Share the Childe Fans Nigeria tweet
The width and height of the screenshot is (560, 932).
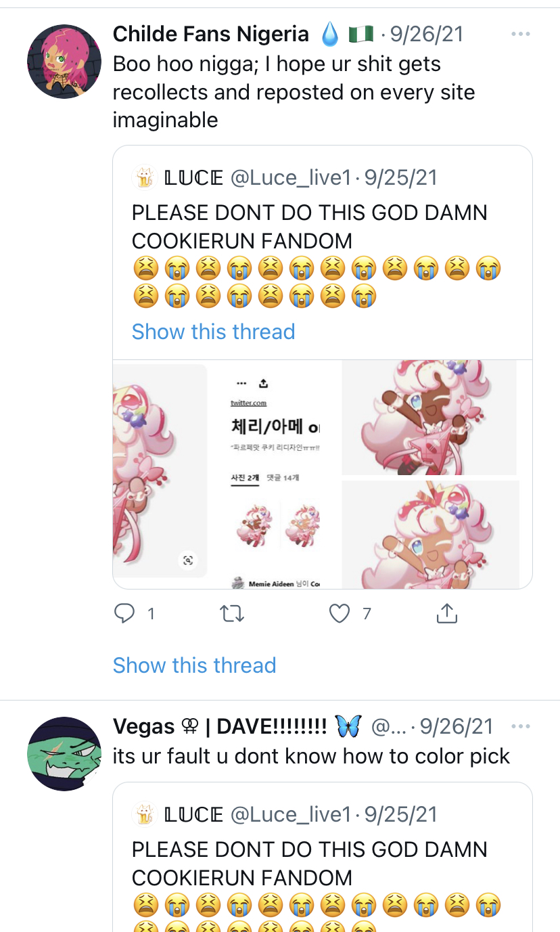446,614
